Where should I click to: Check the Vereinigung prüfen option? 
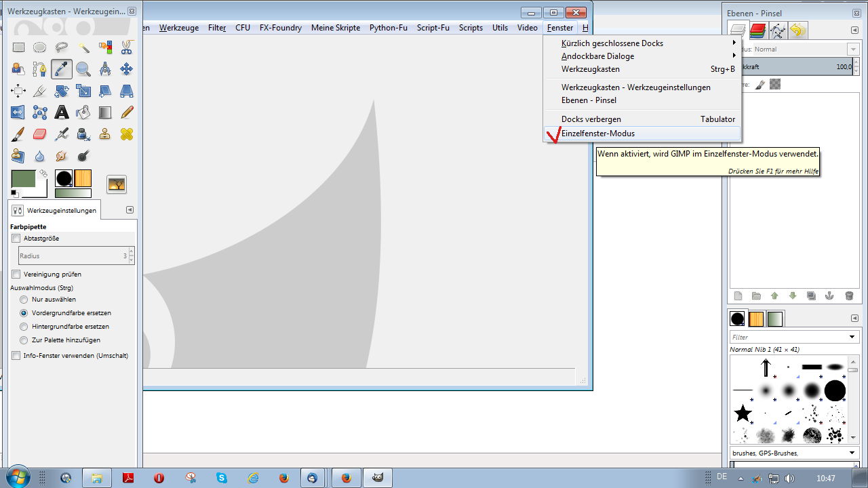(x=16, y=274)
